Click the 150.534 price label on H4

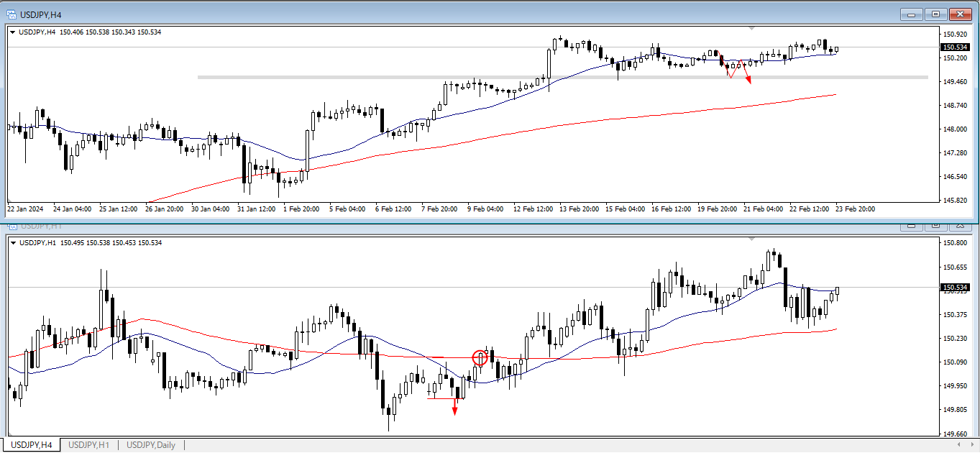tap(953, 47)
